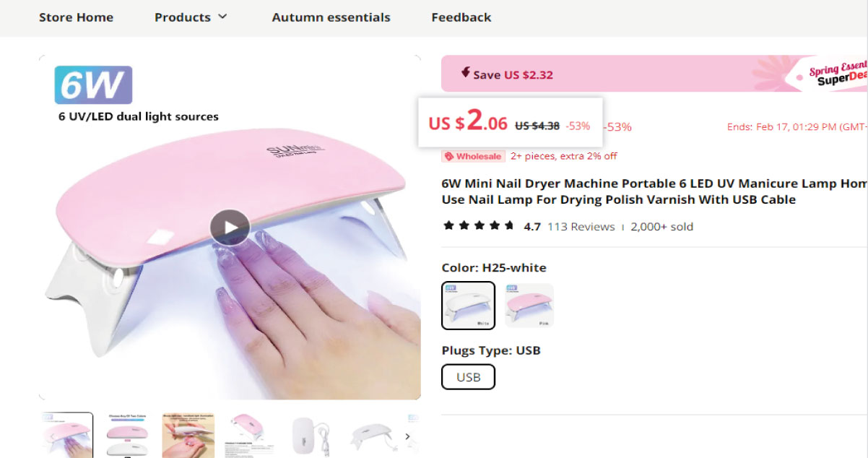Go to Autumn essentials

[331, 17]
